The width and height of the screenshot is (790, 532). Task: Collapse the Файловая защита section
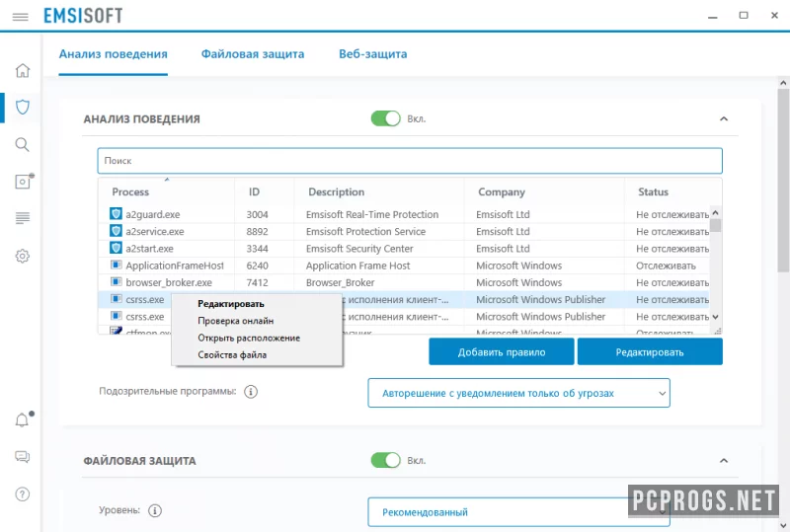click(724, 461)
